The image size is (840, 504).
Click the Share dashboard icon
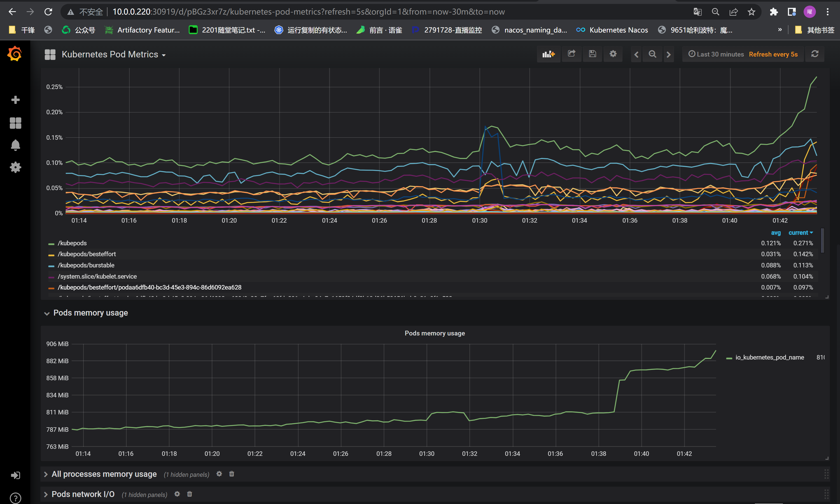point(571,54)
